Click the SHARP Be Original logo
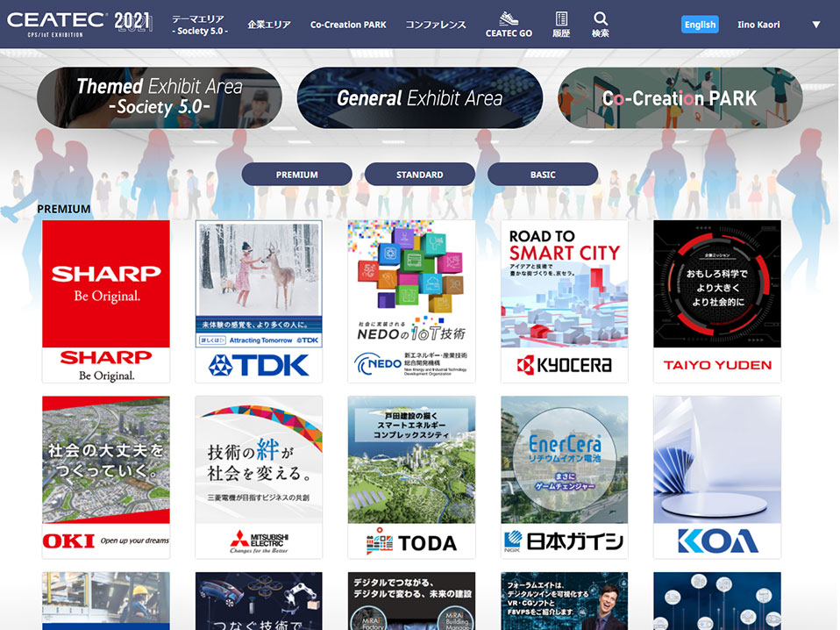 click(106, 365)
